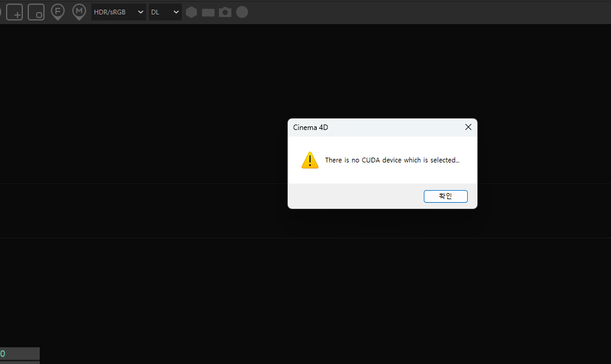The width and height of the screenshot is (611, 364).
Task: Click the yellow warning triangle icon
Action: [310, 160]
